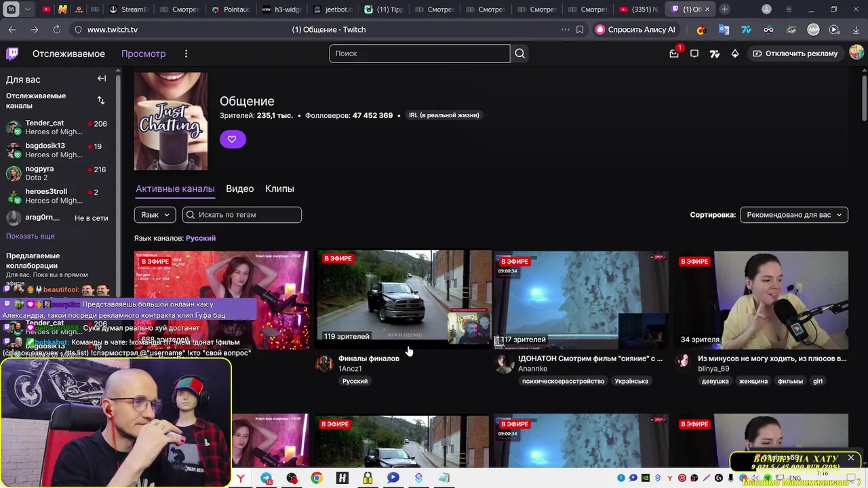The width and height of the screenshot is (868, 488).
Task: Switch to the Pointauc browser tab
Action: 231,9
